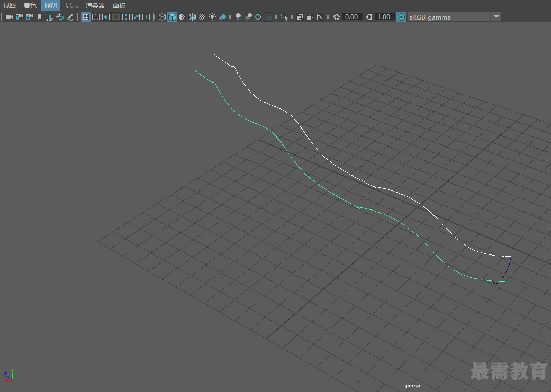551x392 pixels.
Task: Click the persp camera name label
Action: tap(412, 386)
